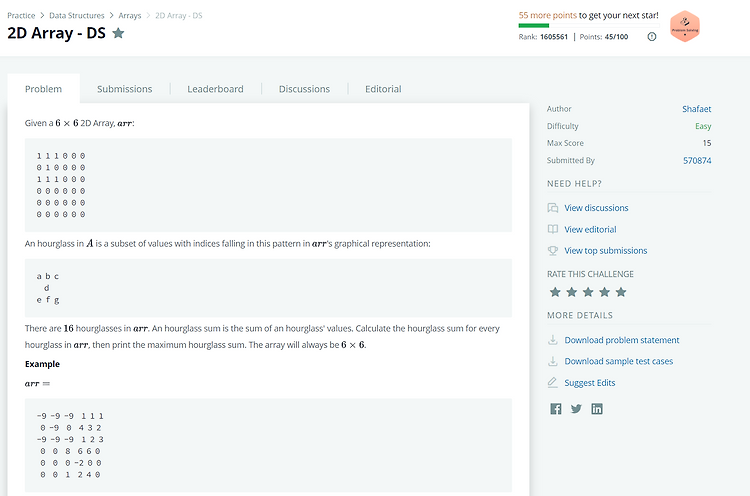The width and height of the screenshot is (750, 496).
Task: Click the download icon for sample test cases
Action: pos(552,361)
